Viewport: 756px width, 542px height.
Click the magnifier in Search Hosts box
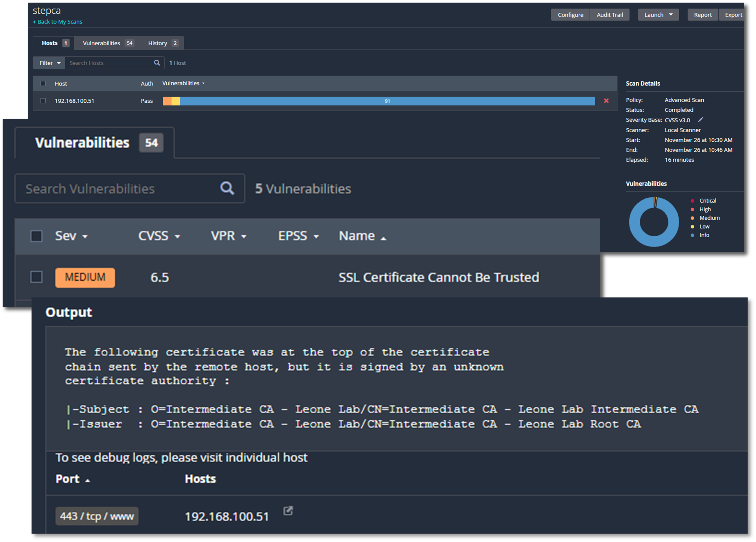tap(157, 63)
